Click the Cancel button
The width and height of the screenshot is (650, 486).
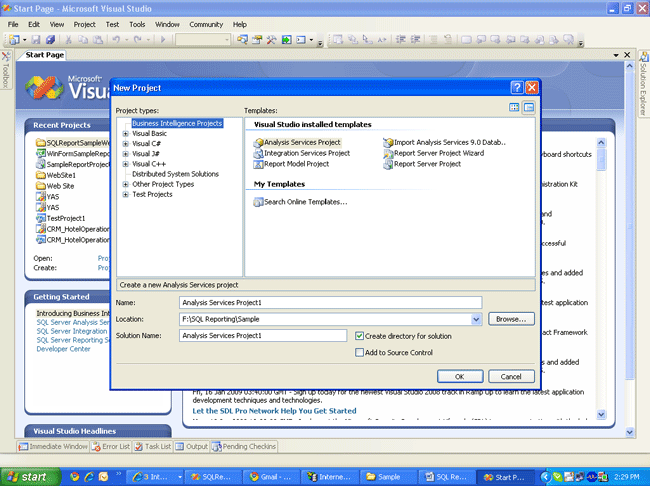(511, 377)
